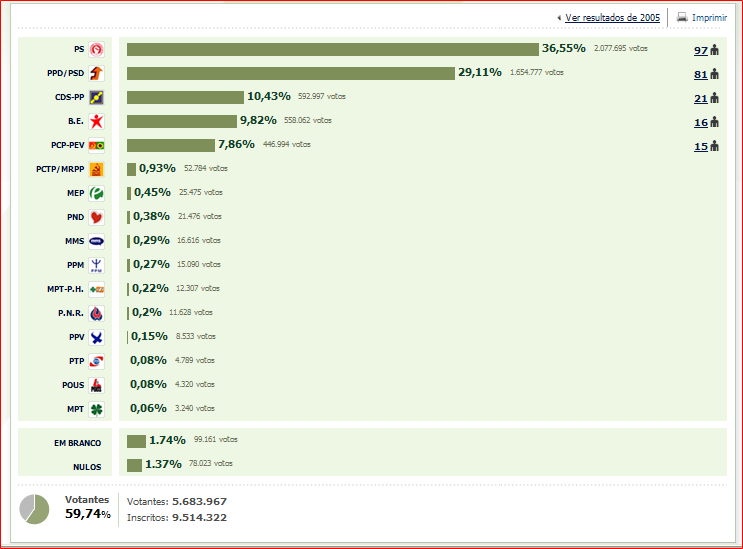This screenshot has width=743, height=549.
Task: Click the Imprimir link
Action: pos(709,18)
